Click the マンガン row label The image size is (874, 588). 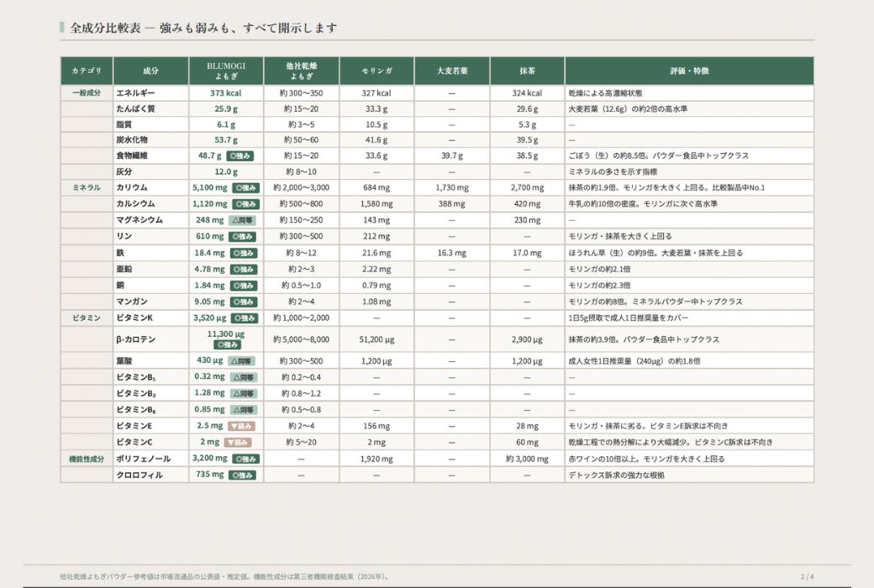[132, 302]
